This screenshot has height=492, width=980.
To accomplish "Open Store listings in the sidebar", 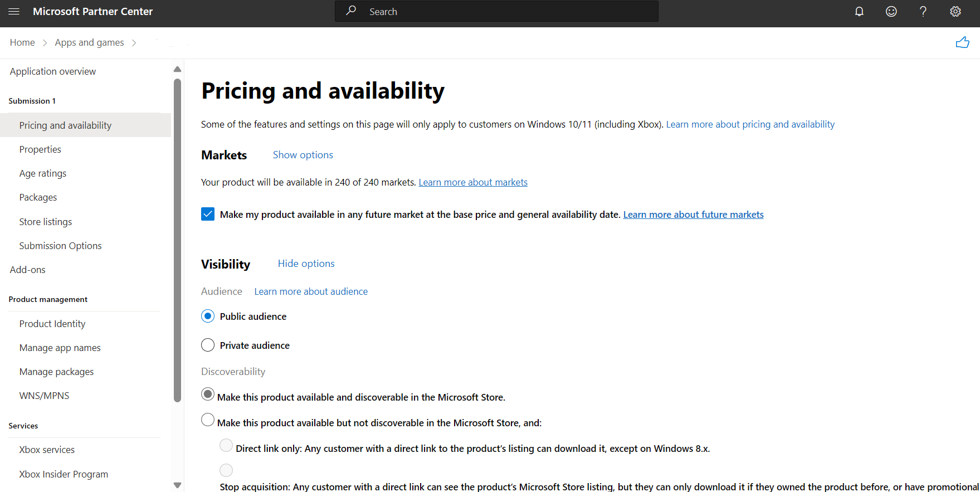I will point(46,222).
